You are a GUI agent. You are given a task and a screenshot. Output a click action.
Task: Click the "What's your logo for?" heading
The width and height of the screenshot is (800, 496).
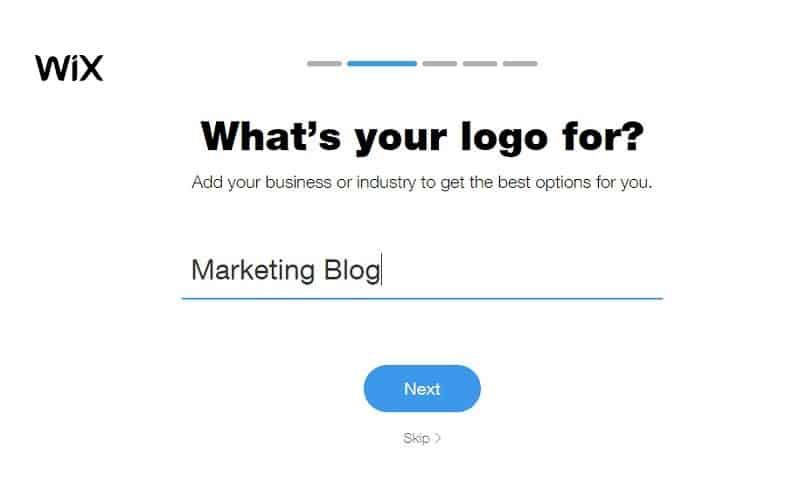[x=422, y=137]
